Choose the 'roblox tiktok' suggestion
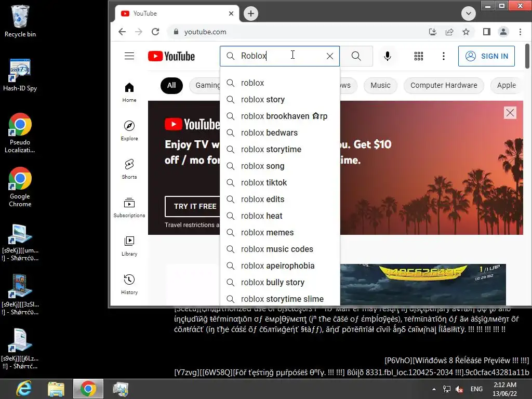532x399 pixels. coord(280,182)
